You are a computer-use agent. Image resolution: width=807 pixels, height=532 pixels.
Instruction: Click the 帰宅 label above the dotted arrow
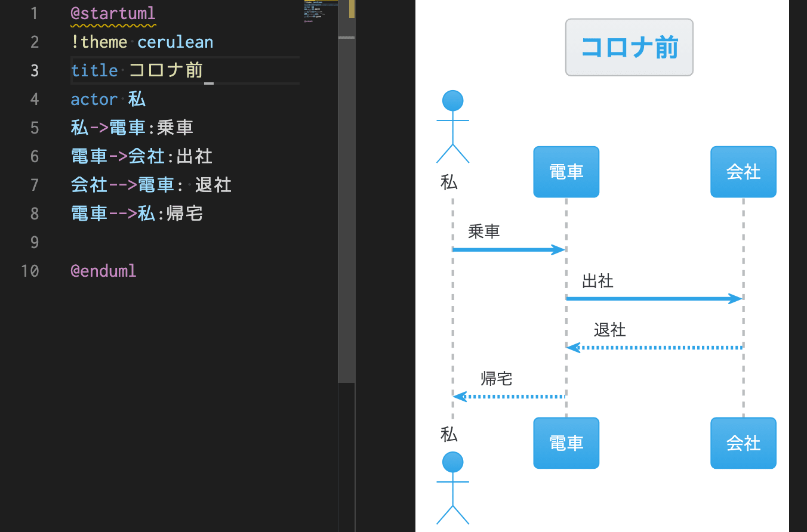496,378
